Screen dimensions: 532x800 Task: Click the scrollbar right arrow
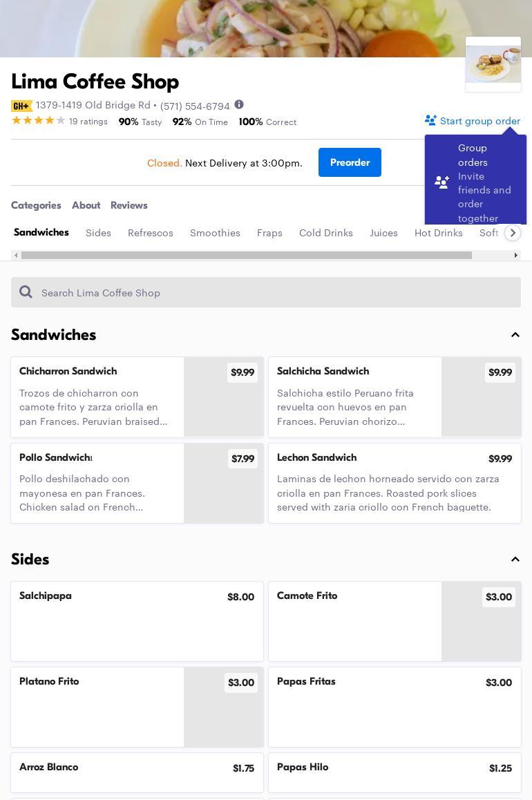pyautogui.click(x=515, y=256)
